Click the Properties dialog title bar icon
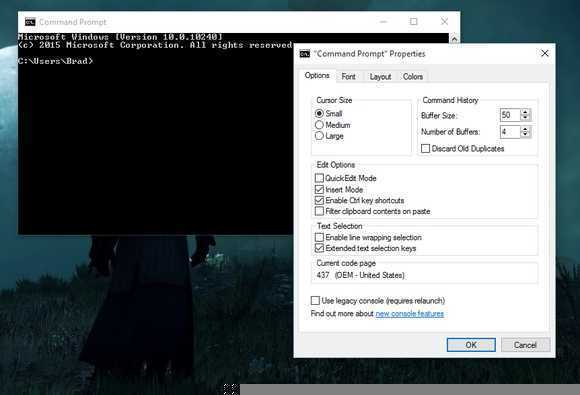This screenshot has height=395, width=580. point(304,54)
